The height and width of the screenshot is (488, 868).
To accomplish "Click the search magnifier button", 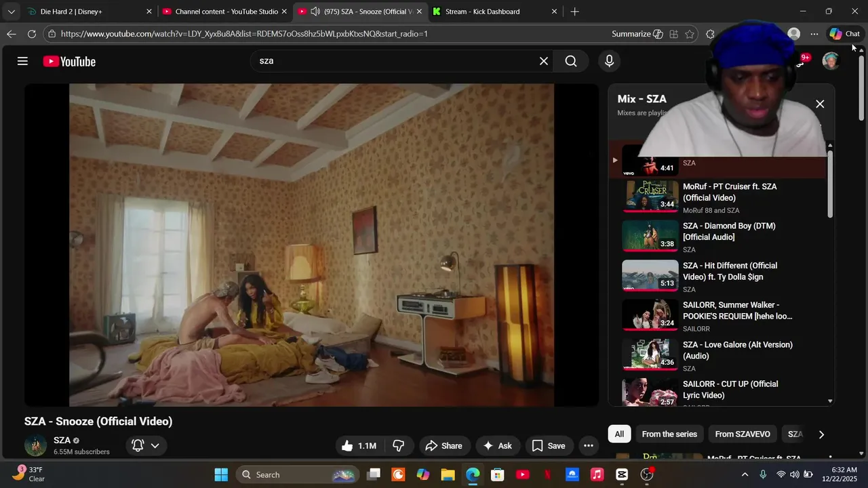I will [571, 61].
